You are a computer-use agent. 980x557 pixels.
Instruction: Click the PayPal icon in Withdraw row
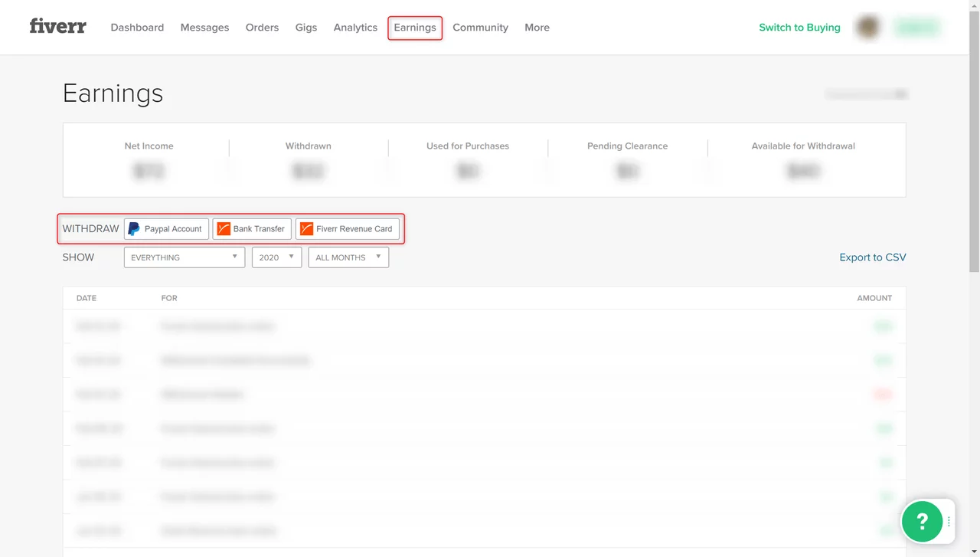[x=134, y=229]
